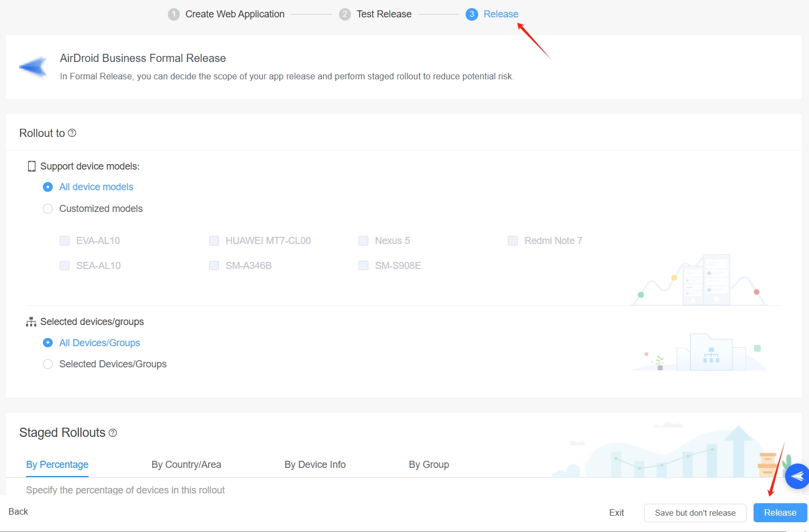The image size is (809, 532).
Task: Tick the Nexus 5 checkbox
Action: (x=363, y=241)
